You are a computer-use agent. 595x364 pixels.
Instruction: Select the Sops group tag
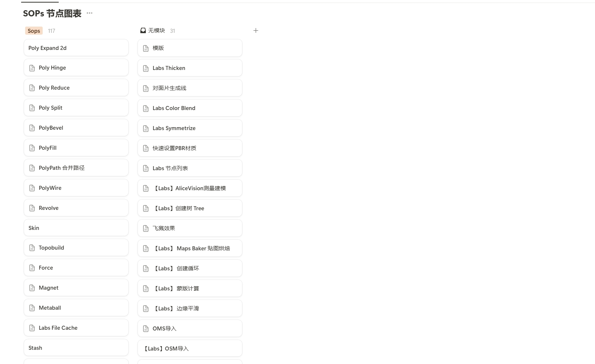coord(34,31)
